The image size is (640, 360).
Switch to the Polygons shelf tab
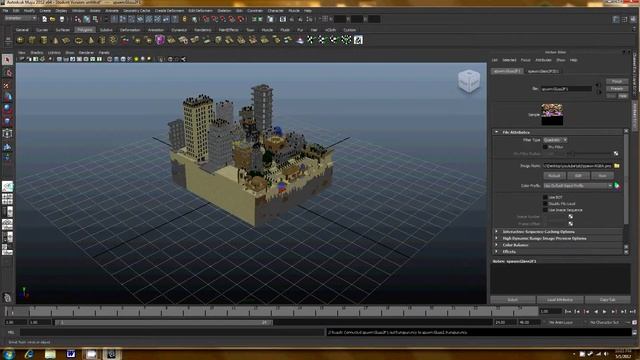click(84, 30)
